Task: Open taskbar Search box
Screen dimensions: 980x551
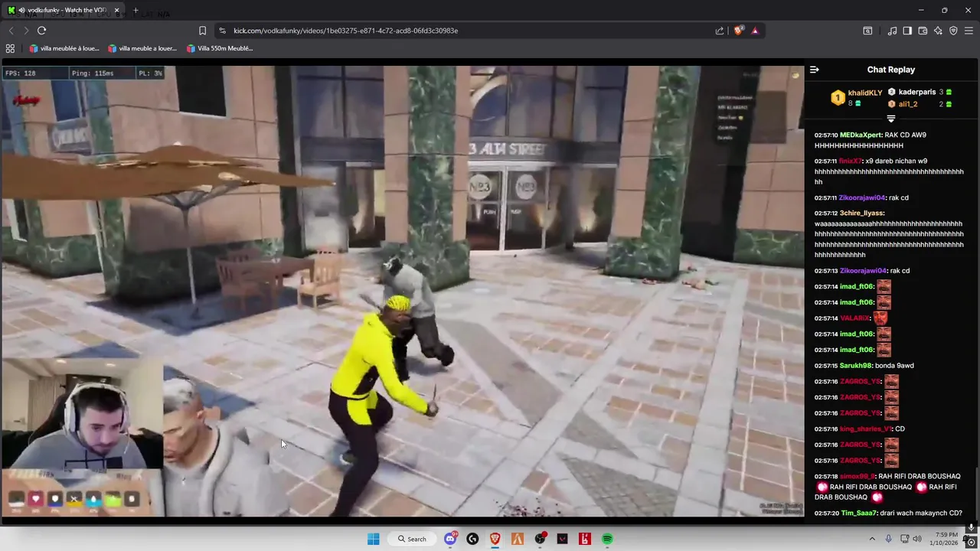Action: [x=413, y=539]
